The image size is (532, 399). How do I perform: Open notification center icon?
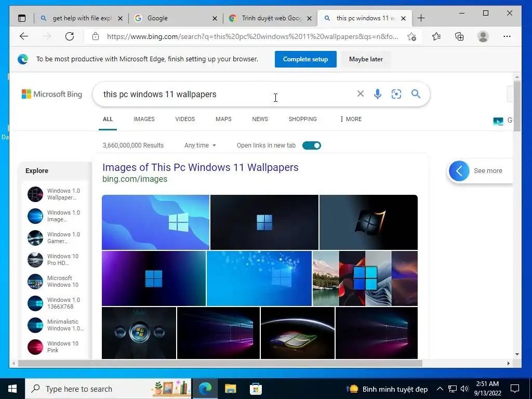tap(515, 389)
